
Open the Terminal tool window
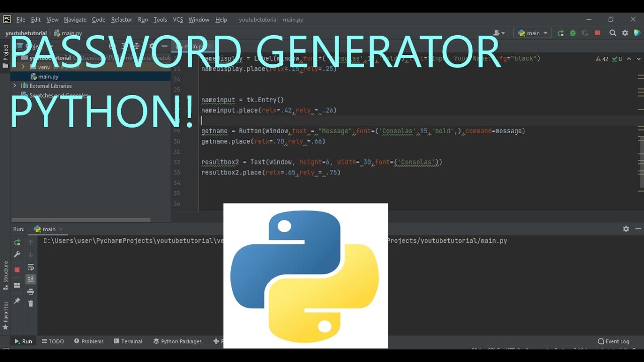click(x=128, y=341)
